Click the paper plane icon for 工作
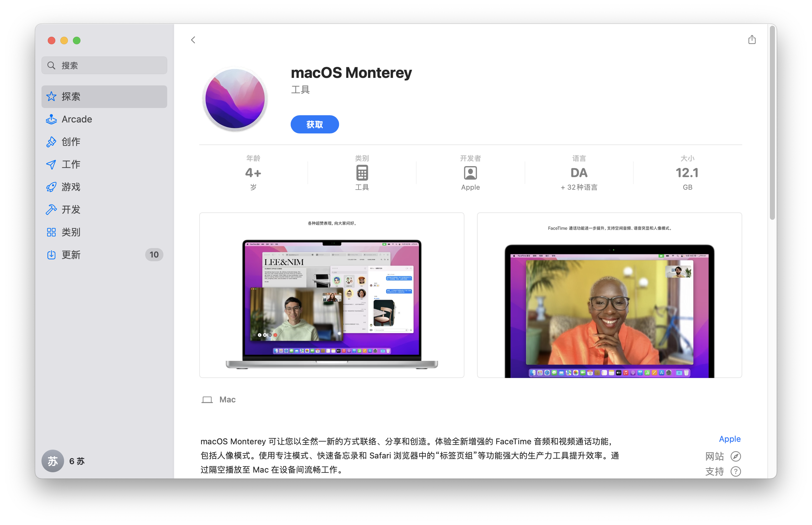 coord(51,165)
